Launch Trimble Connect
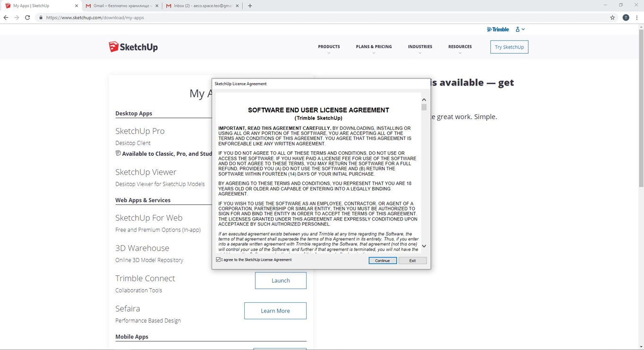This screenshot has height=350, width=644. tap(281, 281)
